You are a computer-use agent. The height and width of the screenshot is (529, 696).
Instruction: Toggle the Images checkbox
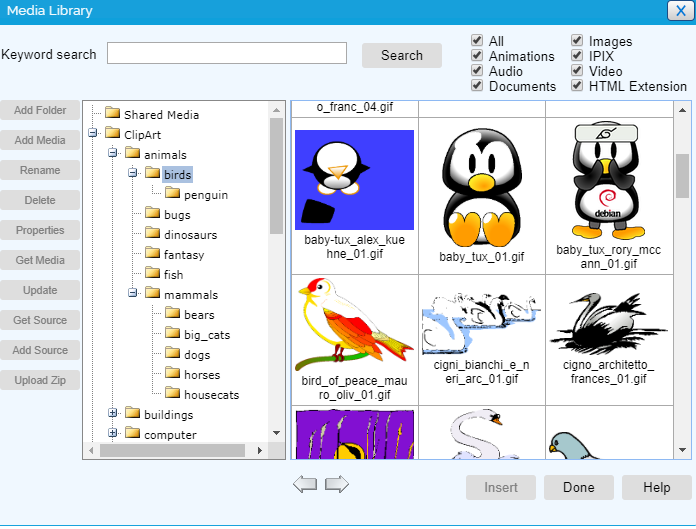click(577, 40)
